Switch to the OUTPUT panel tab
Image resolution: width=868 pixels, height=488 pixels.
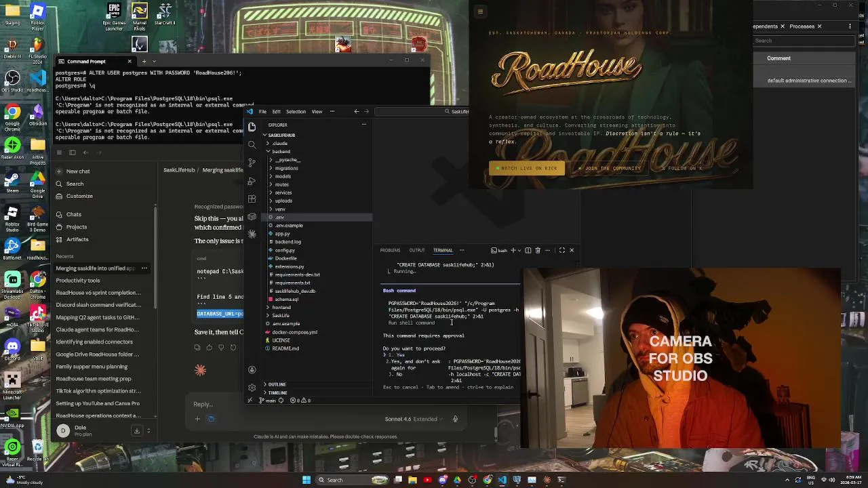(416, 250)
